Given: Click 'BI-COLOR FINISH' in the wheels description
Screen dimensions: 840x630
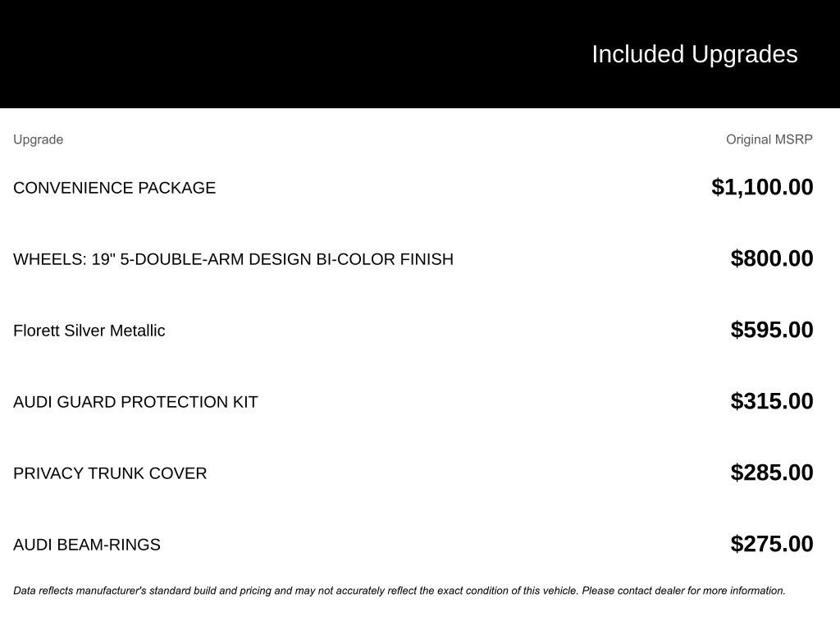Looking at the screenshot, I should point(385,259).
